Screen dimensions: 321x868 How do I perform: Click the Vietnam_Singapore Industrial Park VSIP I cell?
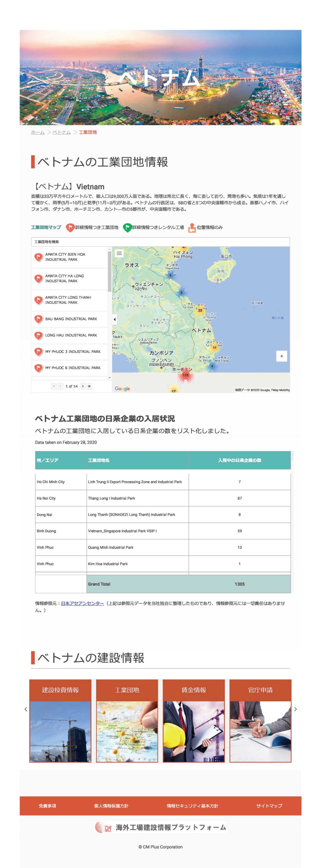[x=138, y=531]
